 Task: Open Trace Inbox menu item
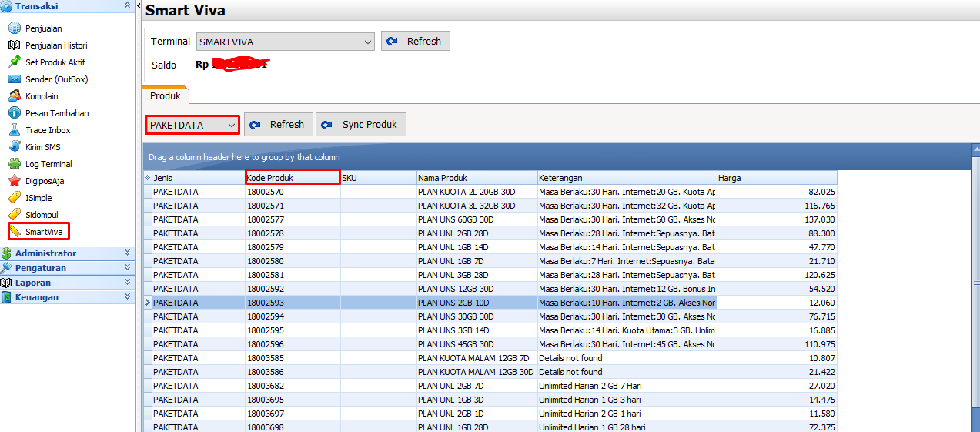tap(48, 130)
